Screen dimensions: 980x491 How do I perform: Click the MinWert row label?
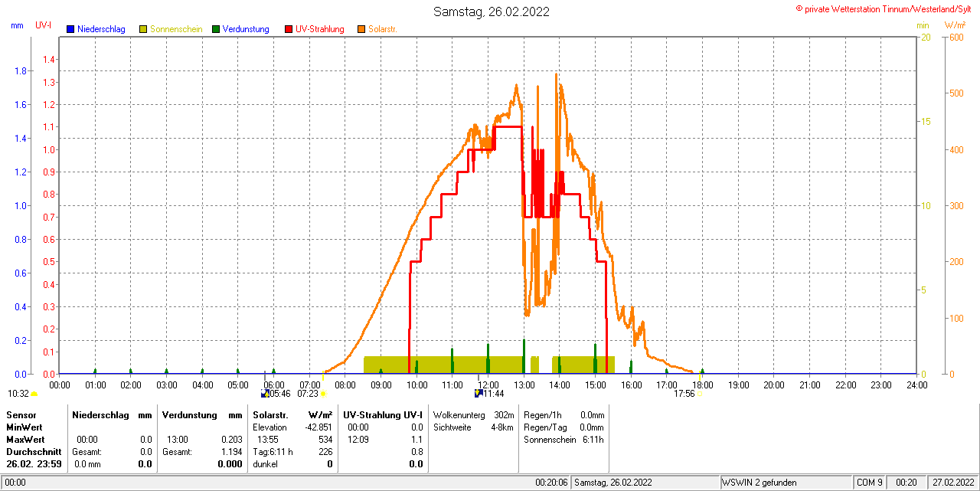pos(24,427)
